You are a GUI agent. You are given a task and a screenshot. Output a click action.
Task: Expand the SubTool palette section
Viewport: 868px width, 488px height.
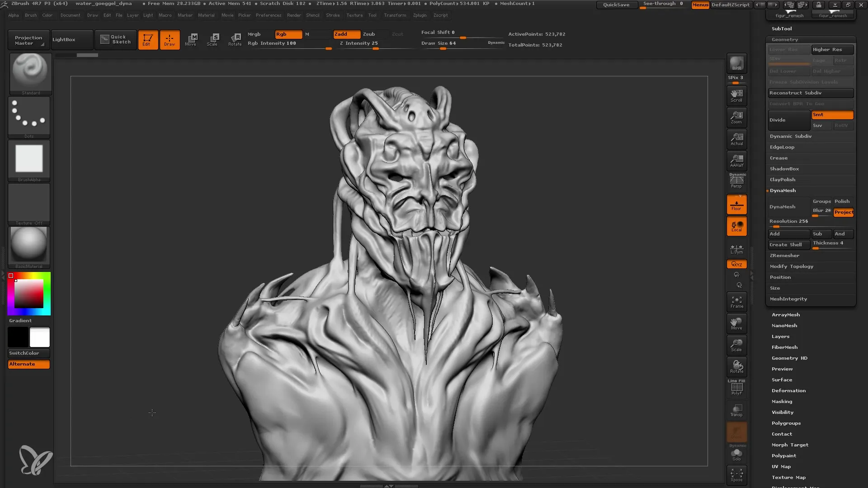781,28
